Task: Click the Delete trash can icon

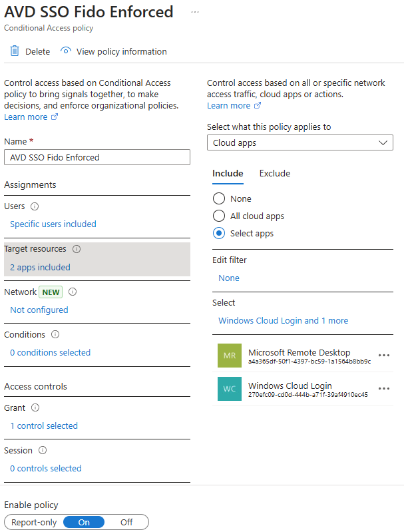Action: point(15,51)
